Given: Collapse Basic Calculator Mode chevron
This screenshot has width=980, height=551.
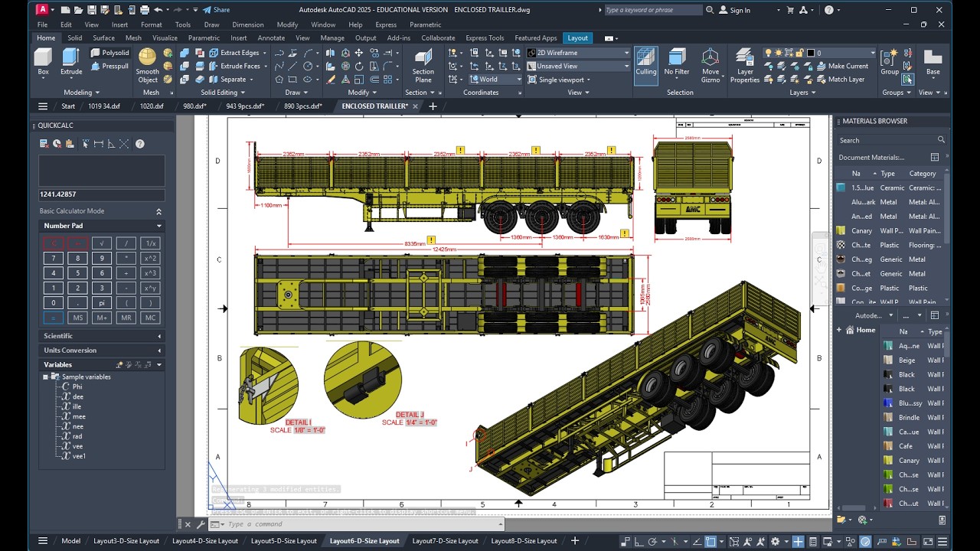Looking at the screenshot, I should (158, 211).
